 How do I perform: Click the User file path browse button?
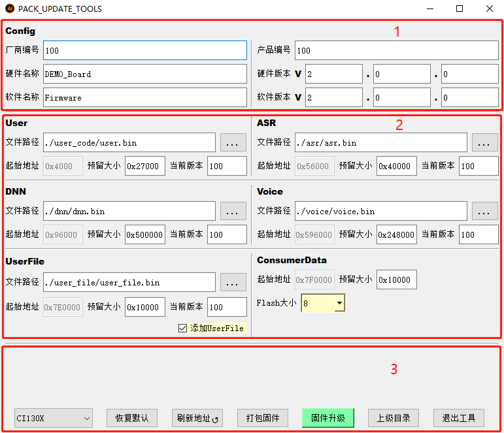pos(233,142)
